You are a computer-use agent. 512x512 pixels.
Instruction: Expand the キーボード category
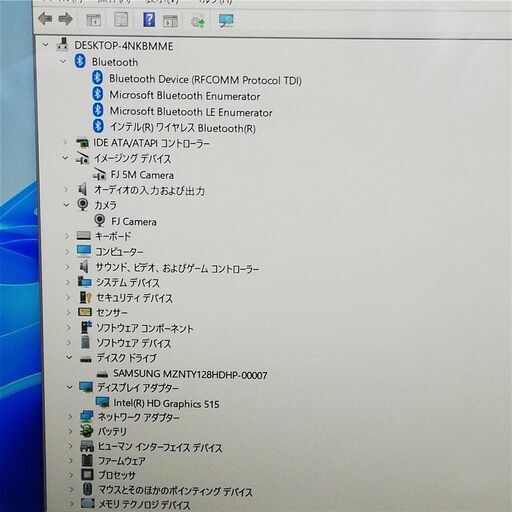coord(67,236)
